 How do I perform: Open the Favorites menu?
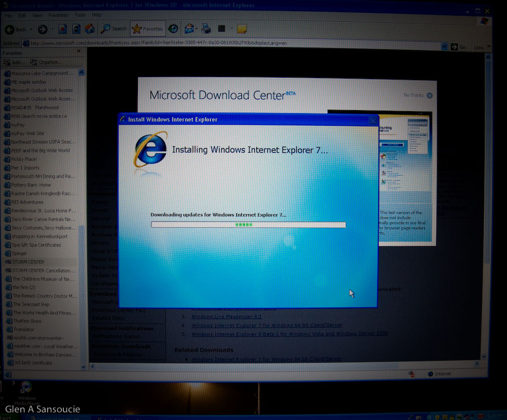pos(58,15)
